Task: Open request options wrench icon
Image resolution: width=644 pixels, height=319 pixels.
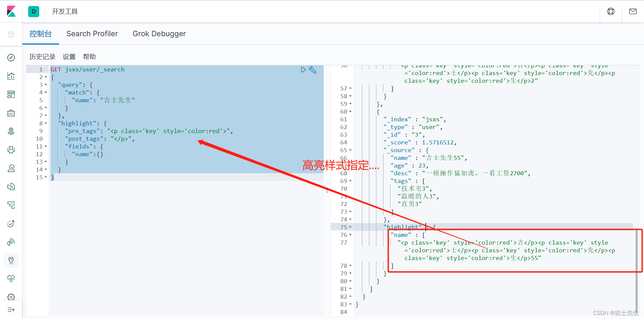Action: pyautogui.click(x=313, y=70)
